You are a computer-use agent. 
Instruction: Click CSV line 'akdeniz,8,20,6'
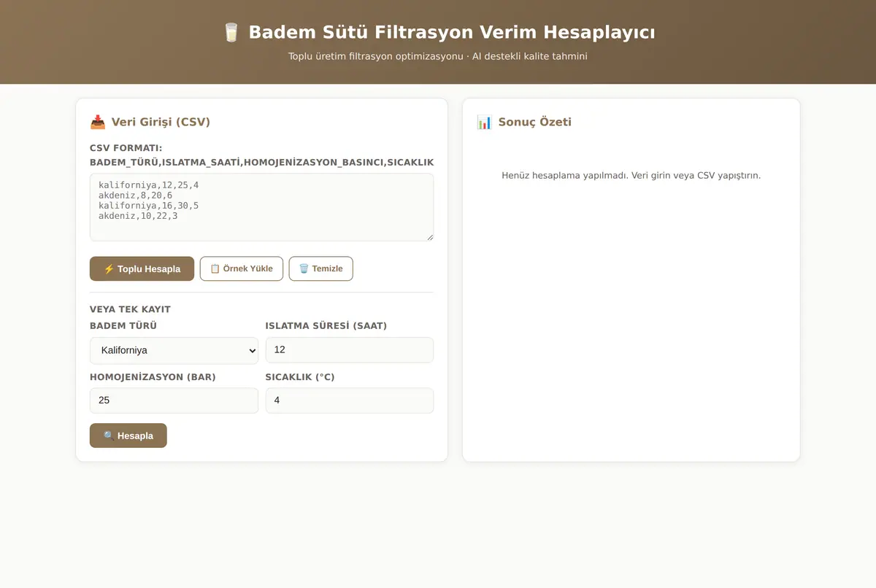point(136,196)
